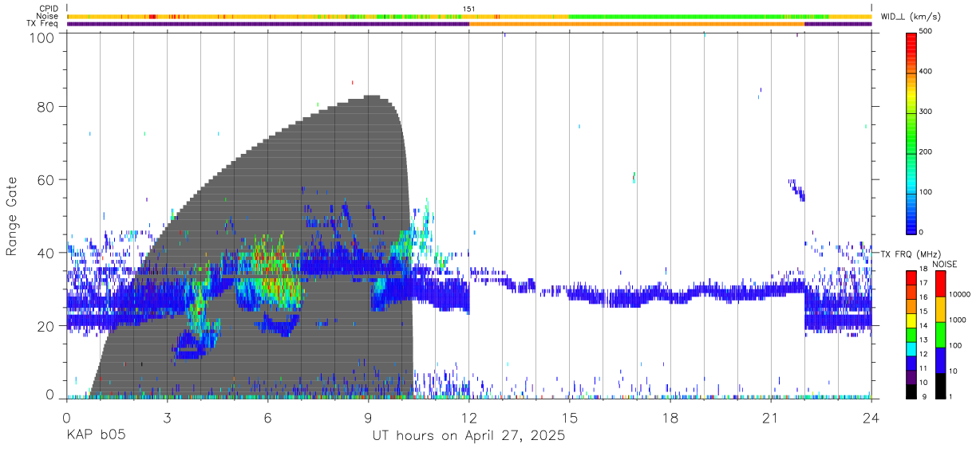Screen dimensions: 980x452
Task: Click the 60 tick on Range Gate axis
Action: pyautogui.click(x=47, y=180)
